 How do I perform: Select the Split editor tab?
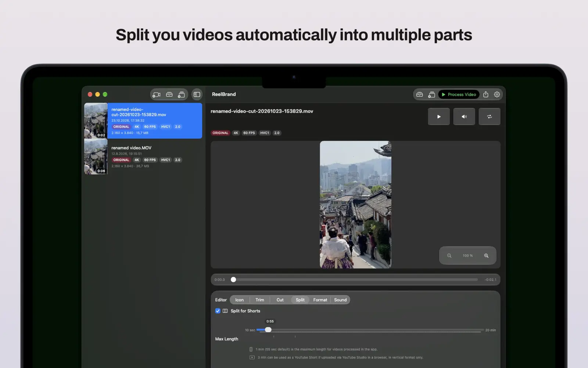[x=300, y=300]
